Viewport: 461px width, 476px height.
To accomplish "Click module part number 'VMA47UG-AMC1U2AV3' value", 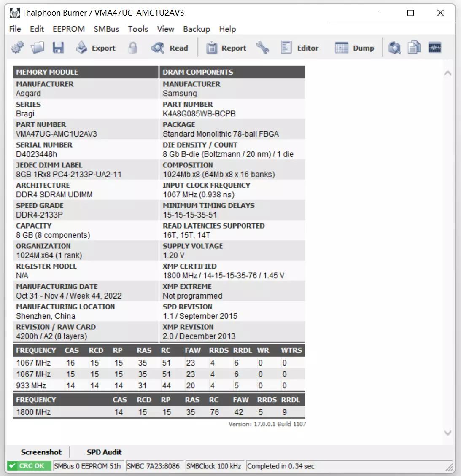I will [57, 134].
